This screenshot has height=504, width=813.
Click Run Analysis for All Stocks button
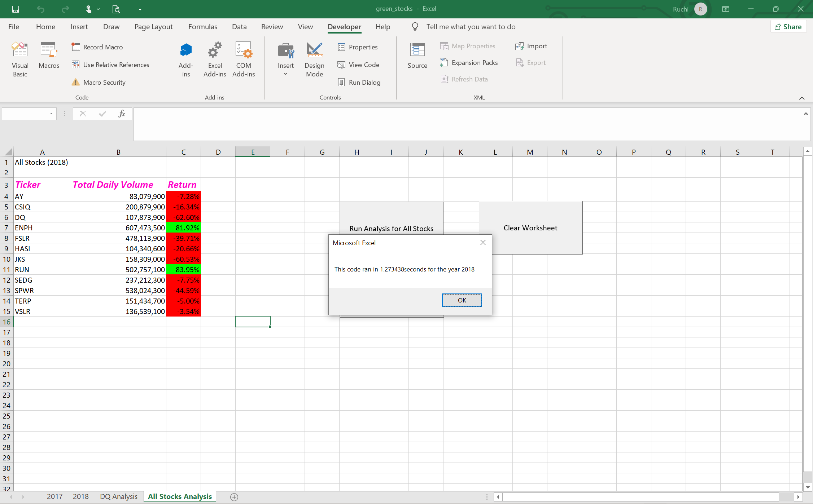click(x=391, y=218)
